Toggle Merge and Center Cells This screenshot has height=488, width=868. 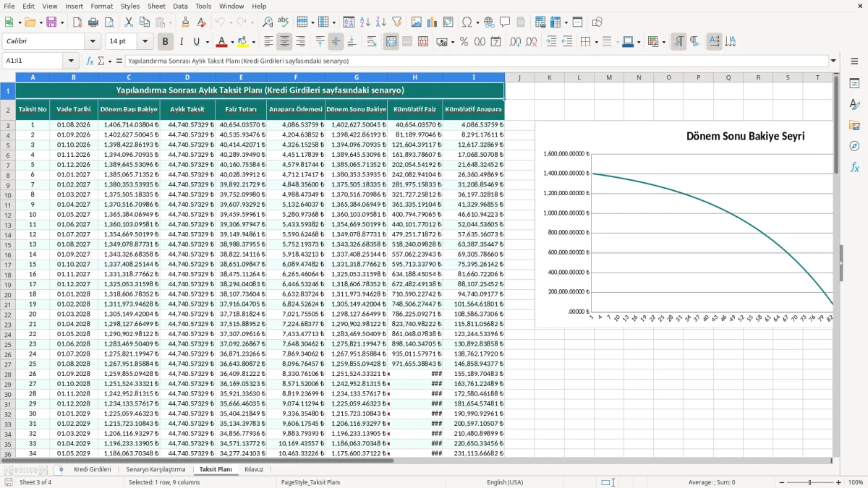(391, 42)
